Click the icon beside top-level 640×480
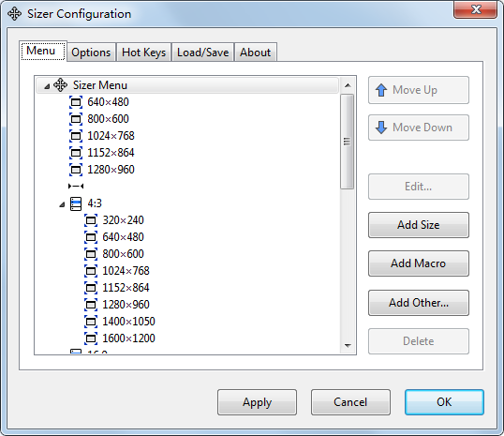This screenshot has height=436, width=504. [76, 102]
